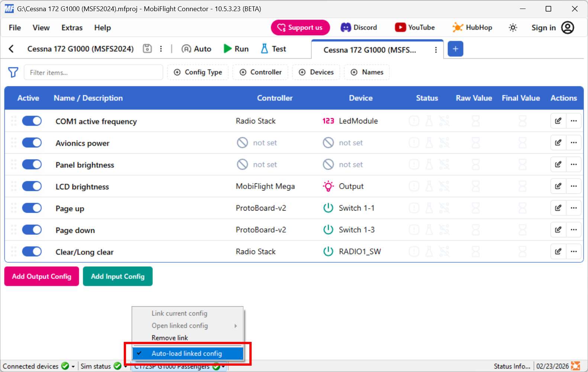Open more actions for Page down row
This screenshot has width=588, height=372.
[x=574, y=230]
